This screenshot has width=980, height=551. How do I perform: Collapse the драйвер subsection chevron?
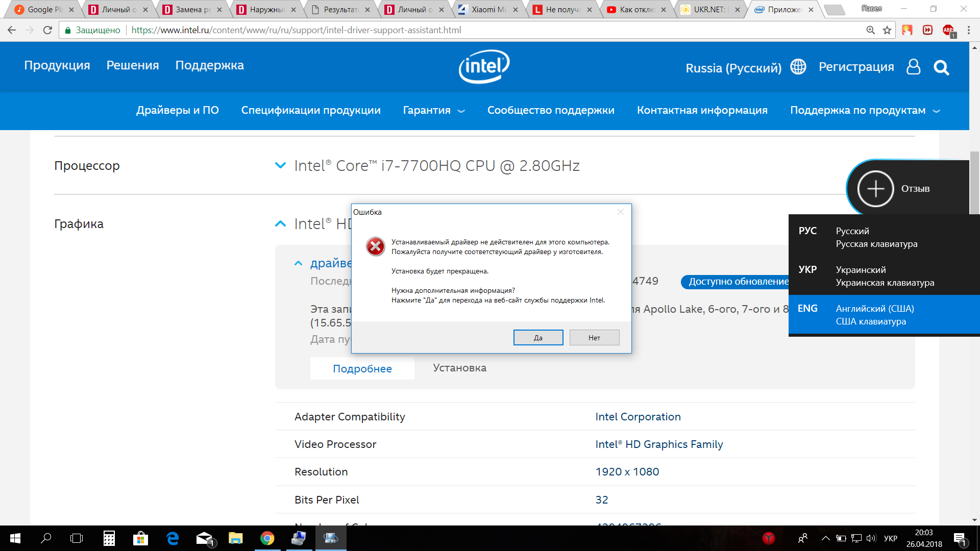point(298,263)
